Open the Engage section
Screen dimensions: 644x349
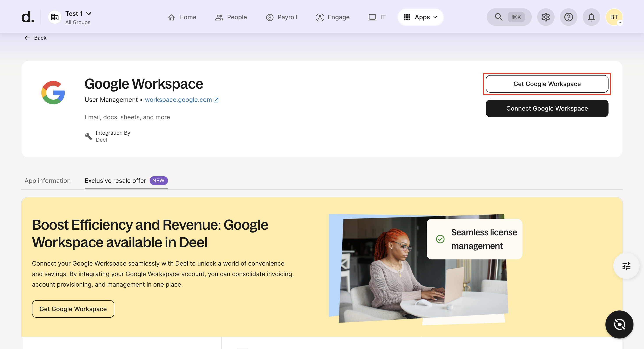point(333,17)
